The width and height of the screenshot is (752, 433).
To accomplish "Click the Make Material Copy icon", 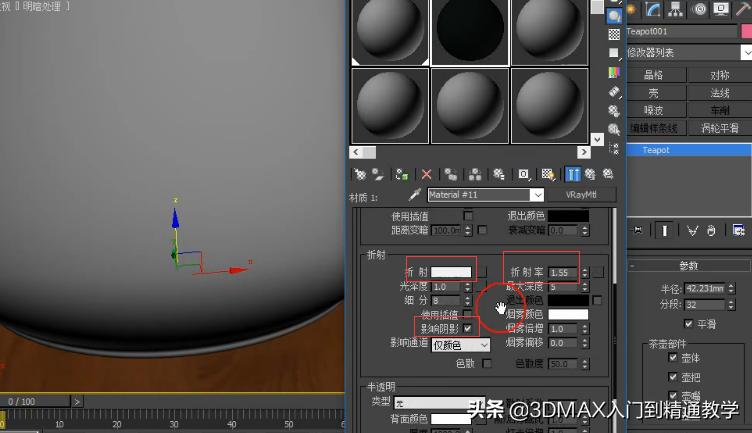I will tap(450, 174).
